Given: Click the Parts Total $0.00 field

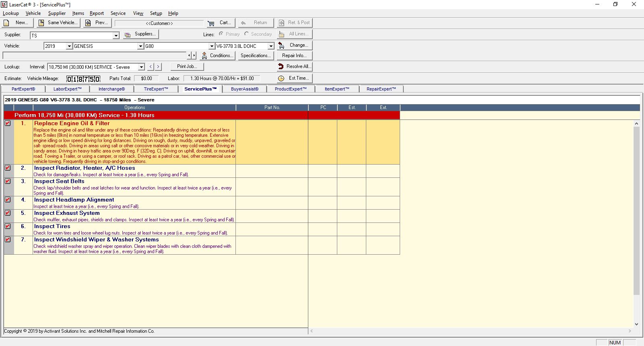Looking at the screenshot, I should 147,78.
